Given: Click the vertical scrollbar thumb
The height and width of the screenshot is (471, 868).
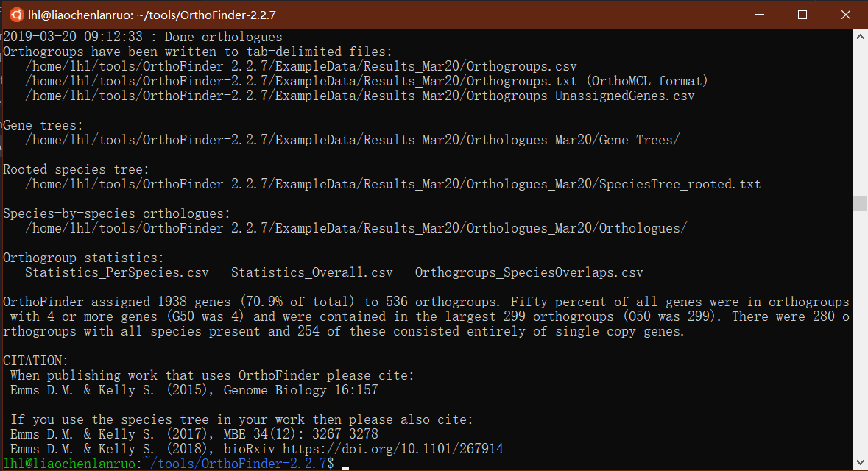Looking at the screenshot, I should pos(860,203).
